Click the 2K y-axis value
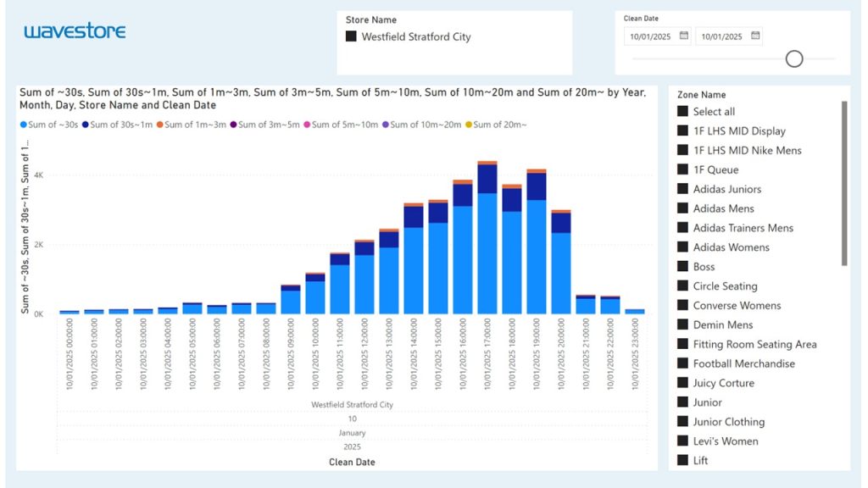The width and height of the screenshot is (868, 488). coord(38,245)
